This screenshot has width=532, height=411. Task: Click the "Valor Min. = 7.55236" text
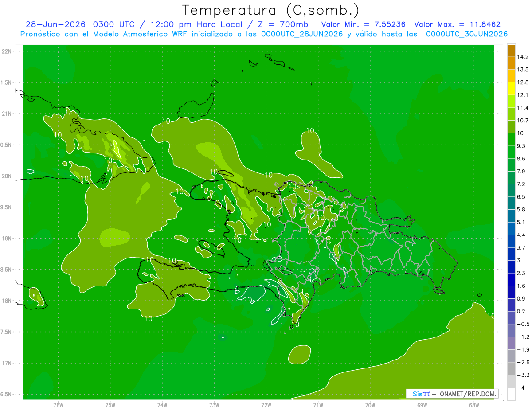pos(363,24)
